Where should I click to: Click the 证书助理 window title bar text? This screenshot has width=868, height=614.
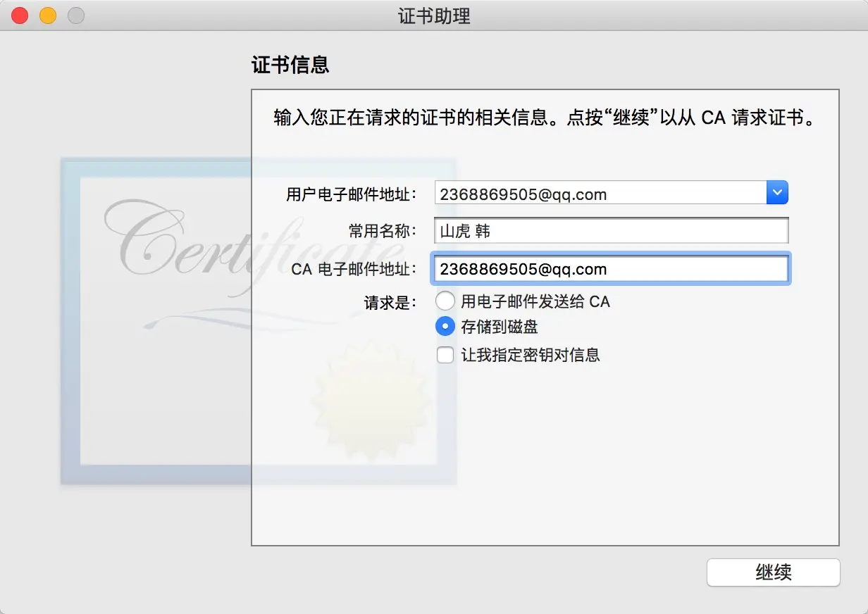[x=434, y=15]
